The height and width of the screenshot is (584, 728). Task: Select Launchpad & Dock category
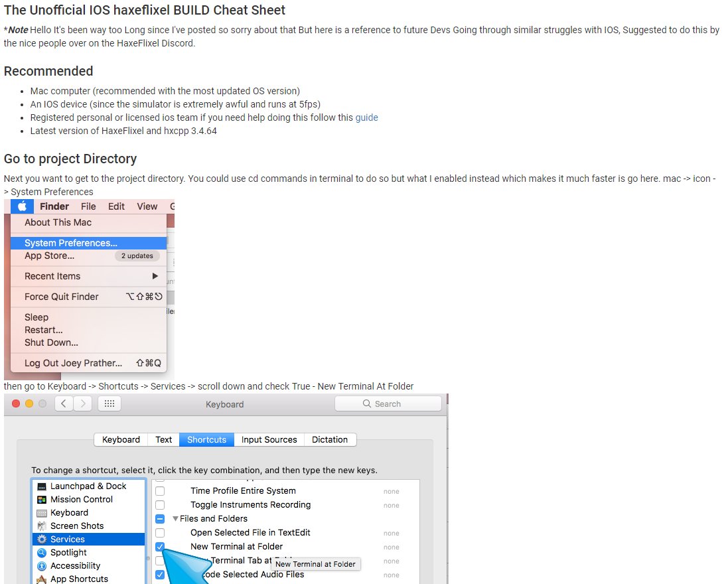point(89,486)
